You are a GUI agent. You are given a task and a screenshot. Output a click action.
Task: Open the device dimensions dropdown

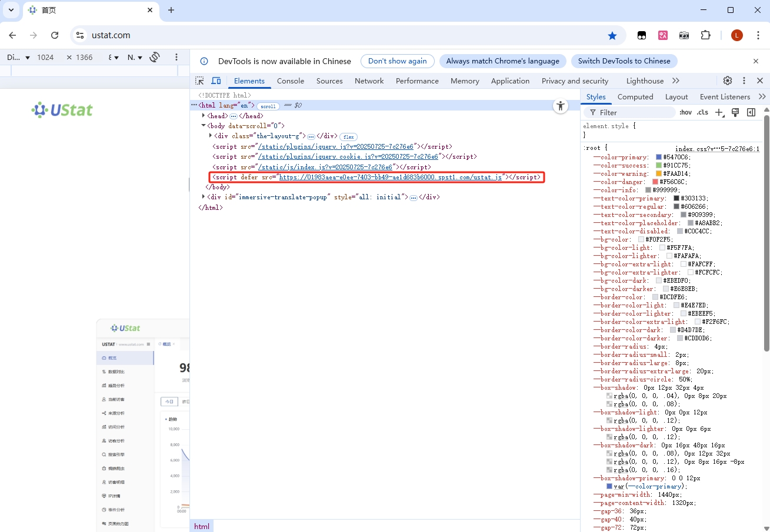[x=18, y=57]
